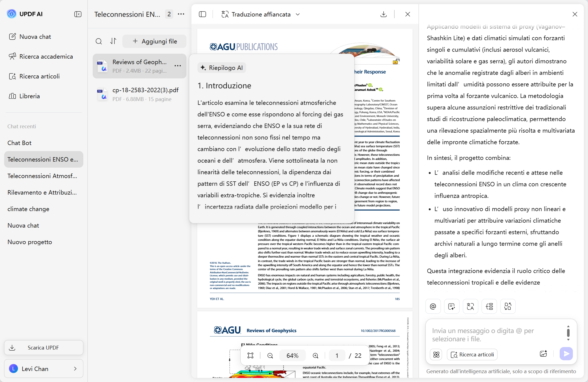Open the Libreria section

click(x=24, y=96)
